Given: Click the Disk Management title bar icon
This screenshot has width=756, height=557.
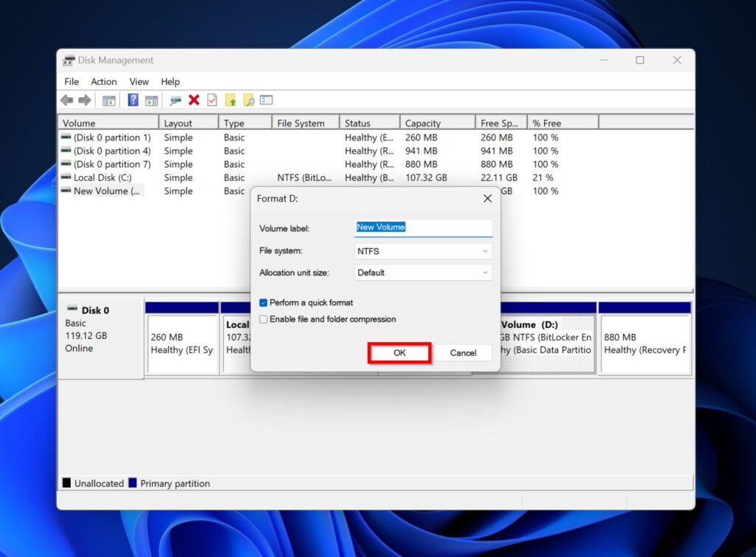Looking at the screenshot, I should point(69,60).
